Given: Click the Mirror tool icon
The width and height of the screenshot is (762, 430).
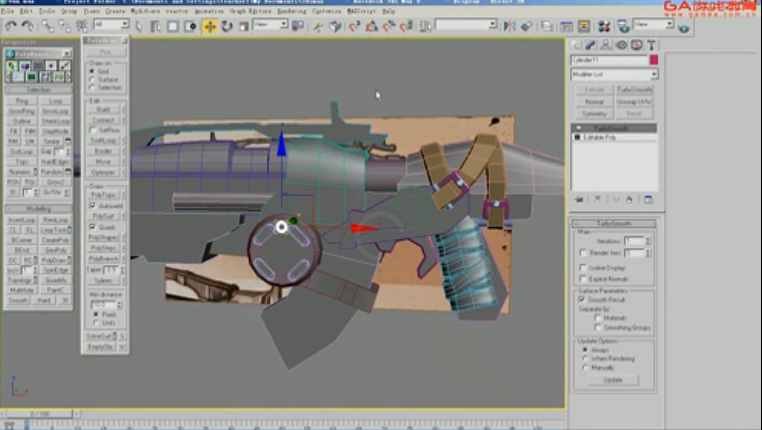Looking at the screenshot, I should tap(509, 26).
